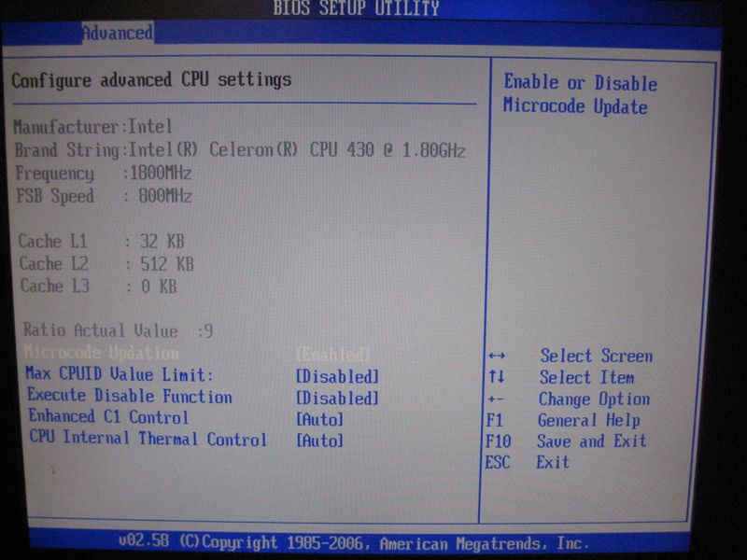
Task: Click the Cache L3 : 0 KB line
Action: tap(99, 286)
